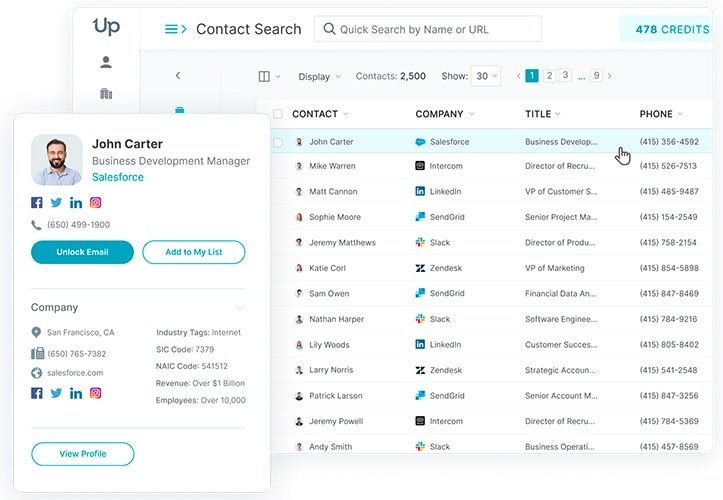Open the dropdown arrow beside column layout icon
The height and width of the screenshot is (500, 723).
coord(278,77)
